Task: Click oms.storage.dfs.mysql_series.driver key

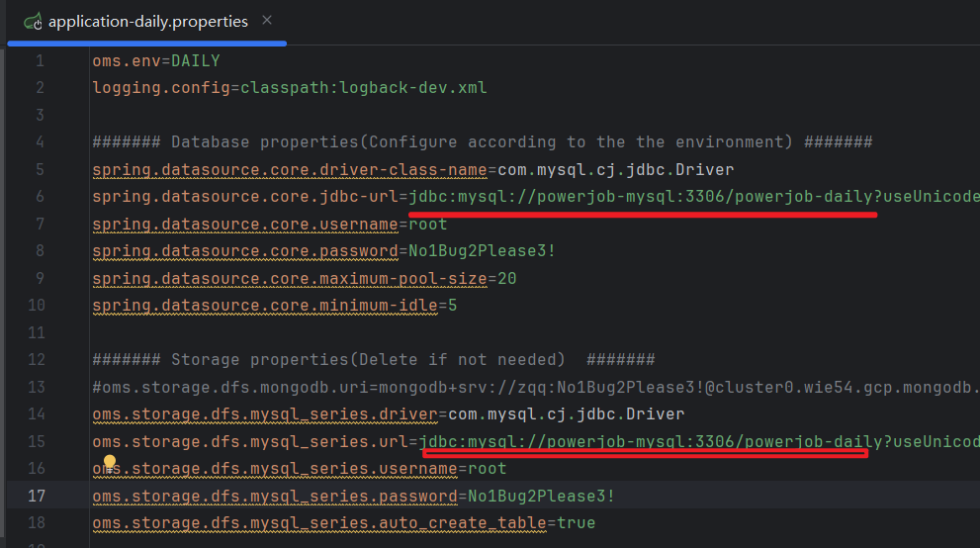Action: (265, 414)
